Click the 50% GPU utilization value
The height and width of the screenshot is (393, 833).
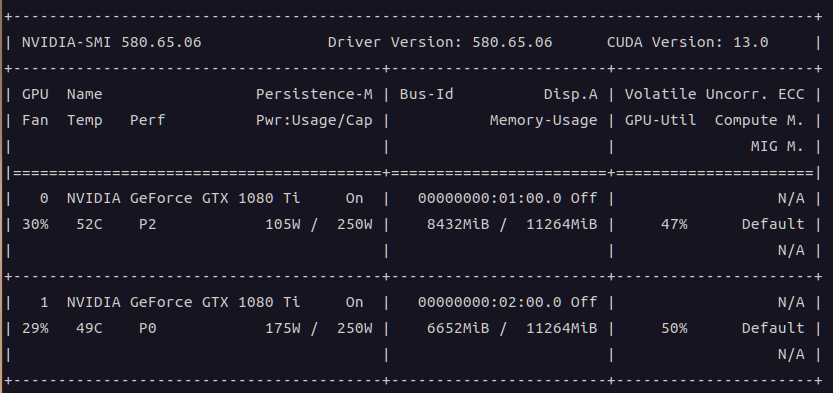point(674,328)
